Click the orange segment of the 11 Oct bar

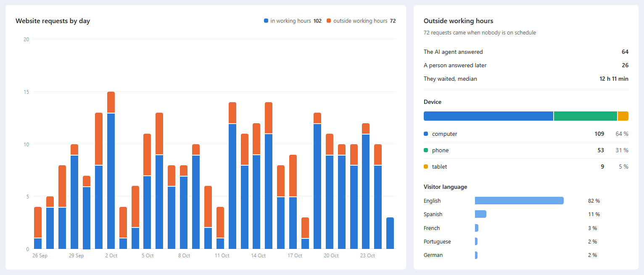coord(220,222)
